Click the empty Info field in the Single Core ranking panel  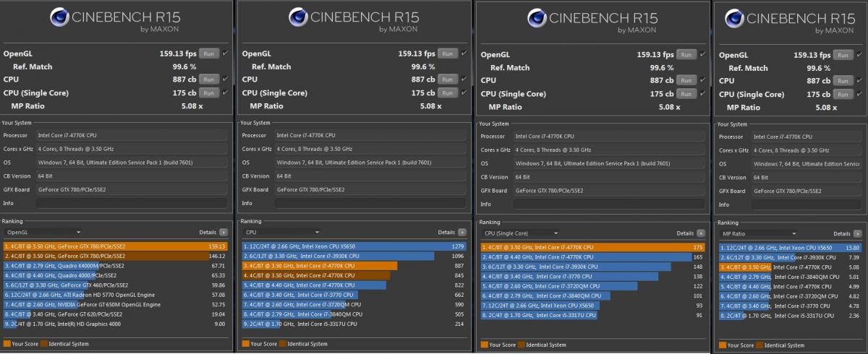click(608, 204)
